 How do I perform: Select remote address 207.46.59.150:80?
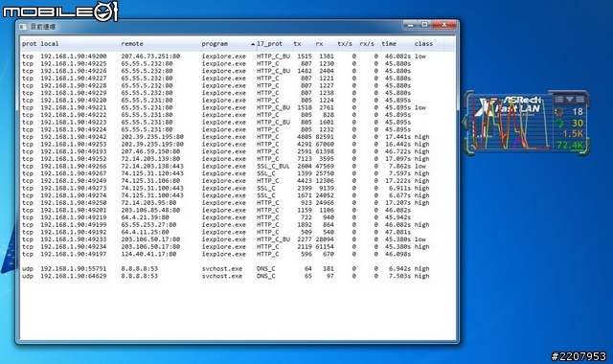coord(150,151)
